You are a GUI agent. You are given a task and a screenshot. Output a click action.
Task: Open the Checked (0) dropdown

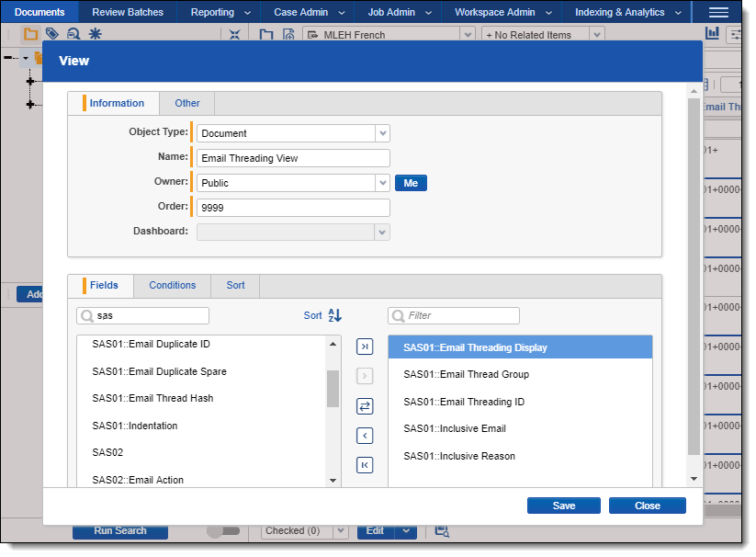pos(341,531)
